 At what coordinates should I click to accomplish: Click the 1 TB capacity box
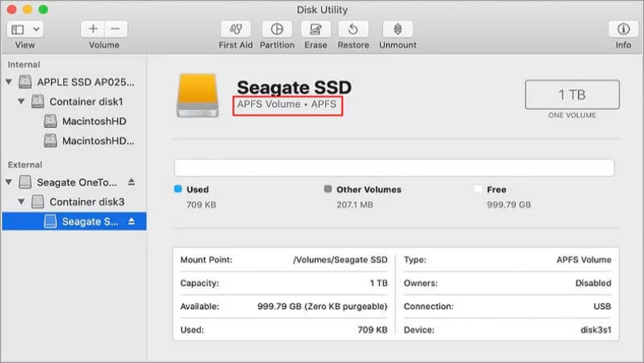572,95
